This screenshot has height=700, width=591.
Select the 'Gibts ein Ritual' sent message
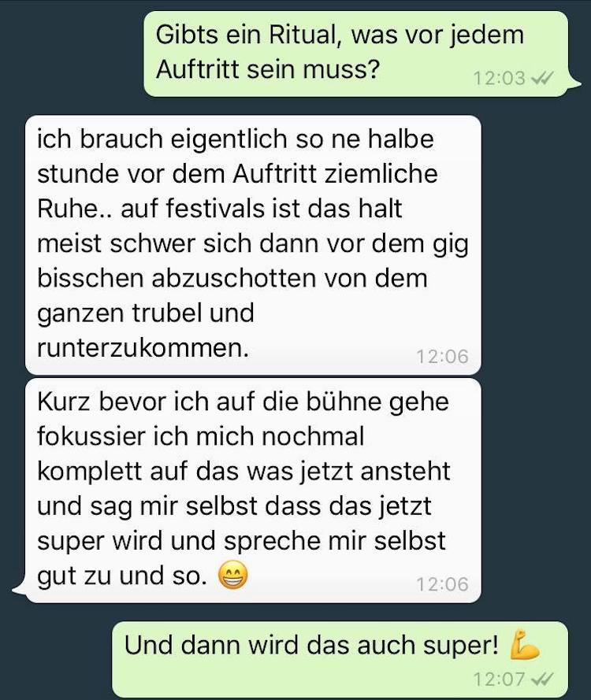point(356,54)
